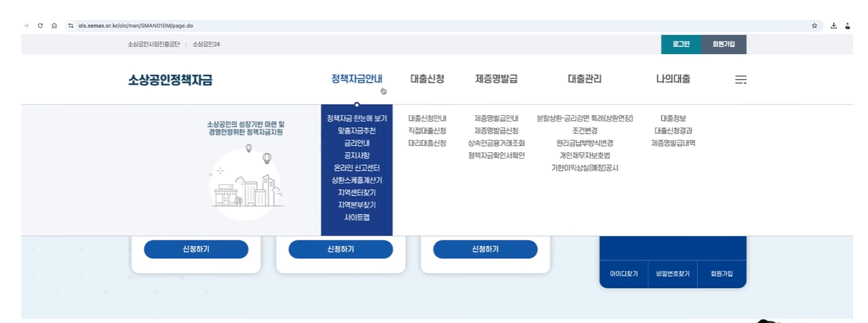Open 제증명발급안내 submenu link

coord(496,118)
